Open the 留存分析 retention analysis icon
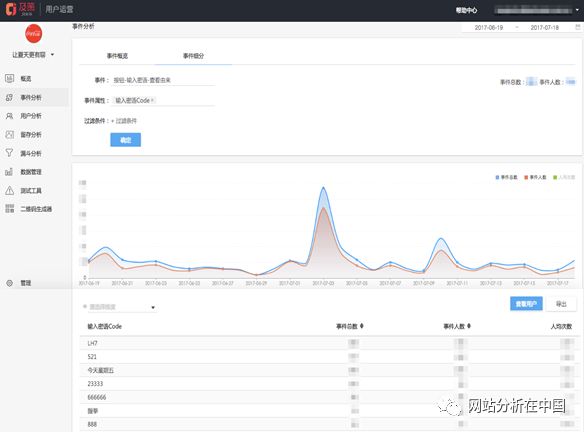The height and width of the screenshot is (432, 584). (10, 134)
